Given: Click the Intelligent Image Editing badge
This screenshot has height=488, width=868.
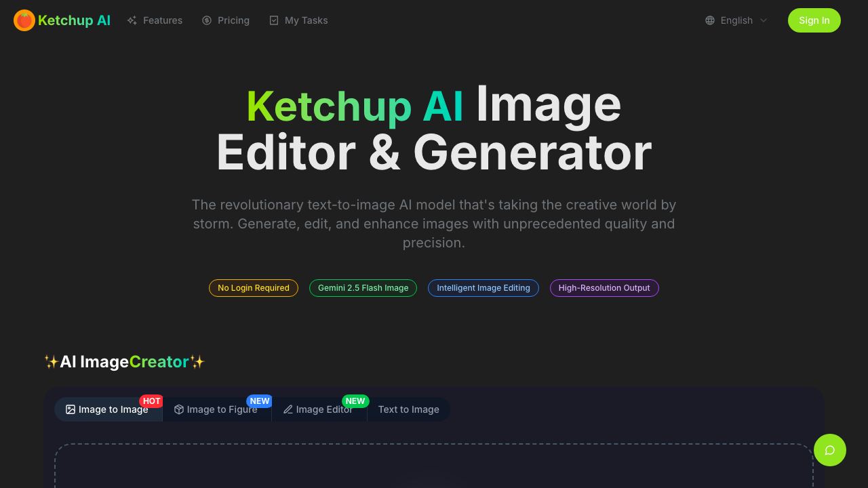Looking at the screenshot, I should click(484, 288).
